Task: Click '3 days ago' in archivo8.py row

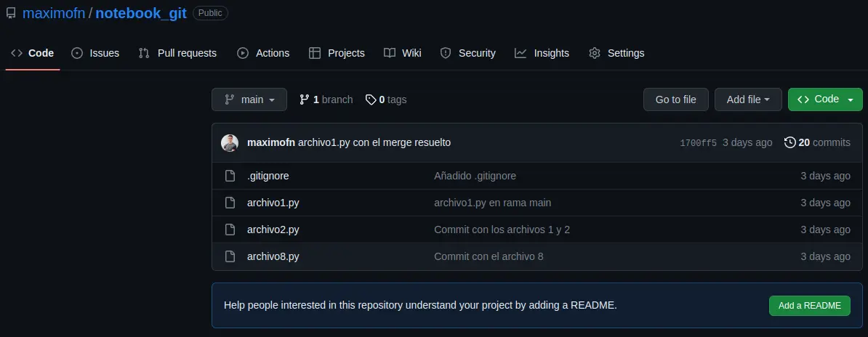Action: tap(825, 257)
